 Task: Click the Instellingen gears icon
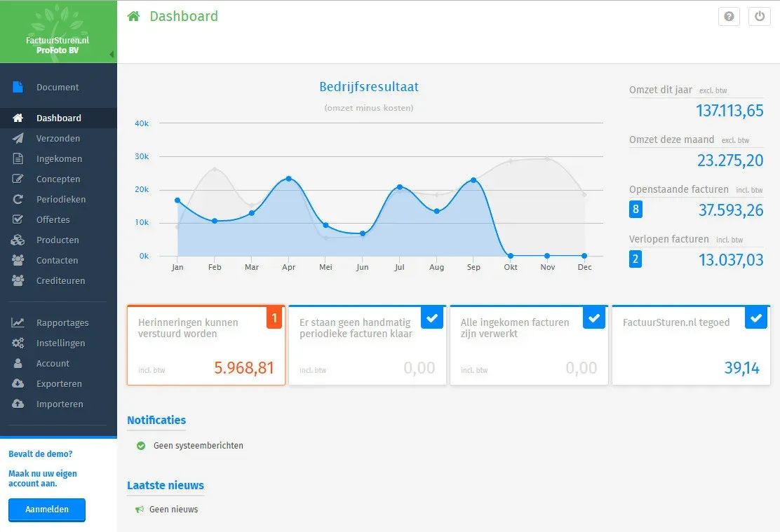pyautogui.click(x=18, y=343)
